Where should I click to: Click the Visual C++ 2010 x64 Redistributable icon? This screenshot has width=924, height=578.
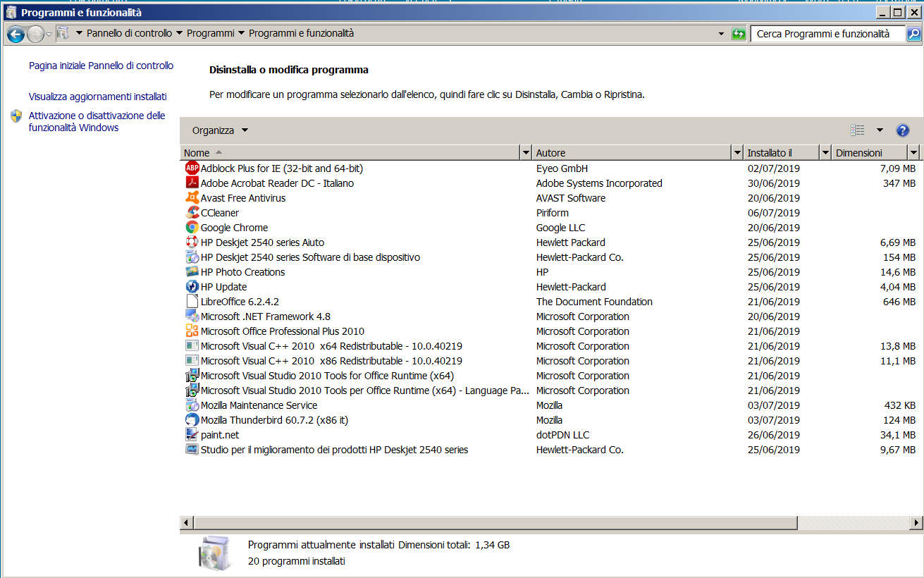coord(192,346)
